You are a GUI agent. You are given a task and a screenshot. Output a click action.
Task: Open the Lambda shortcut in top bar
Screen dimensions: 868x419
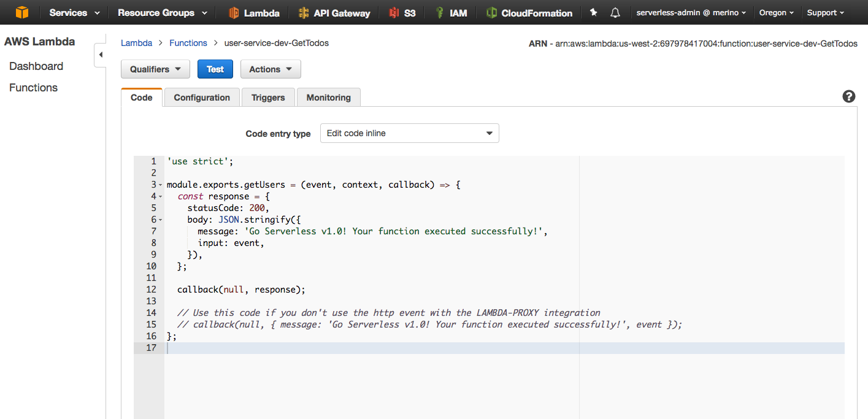coord(254,13)
